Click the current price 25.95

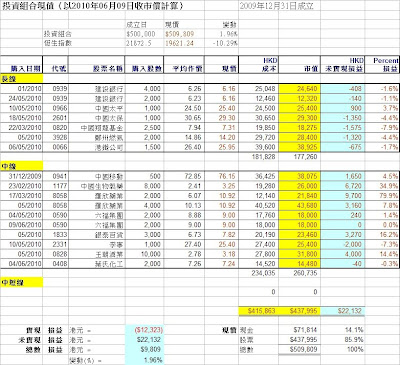coord(227,147)
